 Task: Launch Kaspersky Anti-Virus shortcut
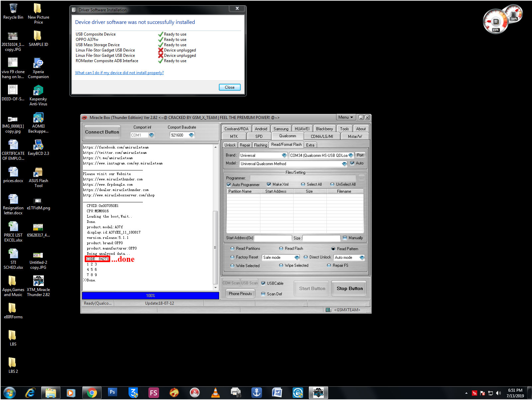(39, 95)
